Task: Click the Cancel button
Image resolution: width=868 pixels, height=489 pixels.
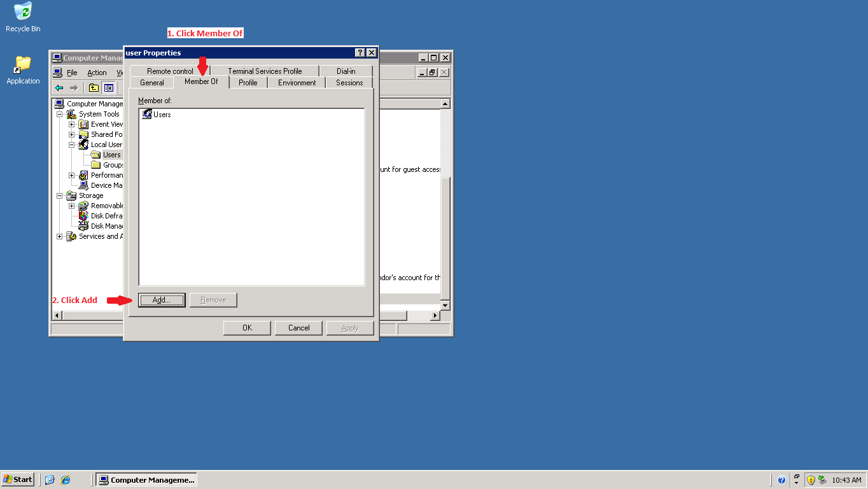Action: coord(298,327)
